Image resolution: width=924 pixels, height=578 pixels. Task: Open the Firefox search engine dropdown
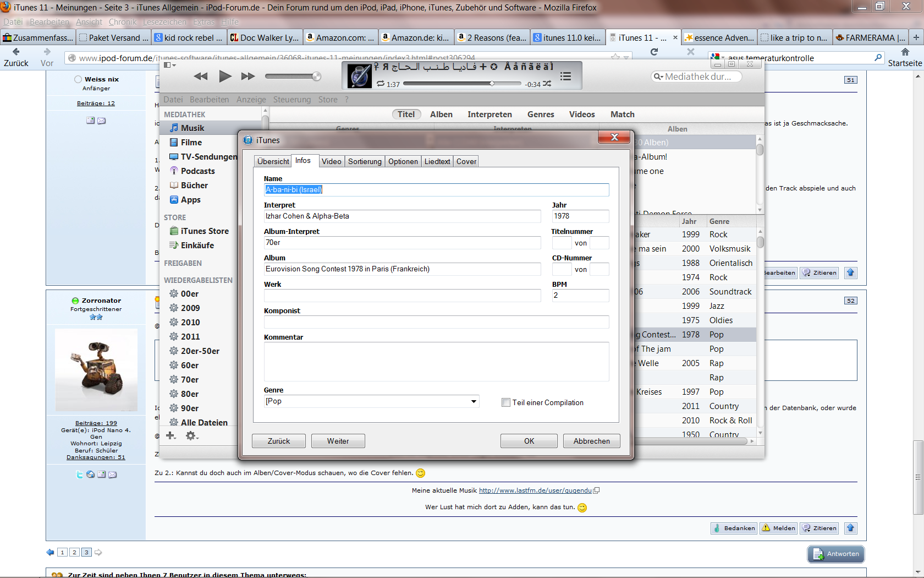717,57
